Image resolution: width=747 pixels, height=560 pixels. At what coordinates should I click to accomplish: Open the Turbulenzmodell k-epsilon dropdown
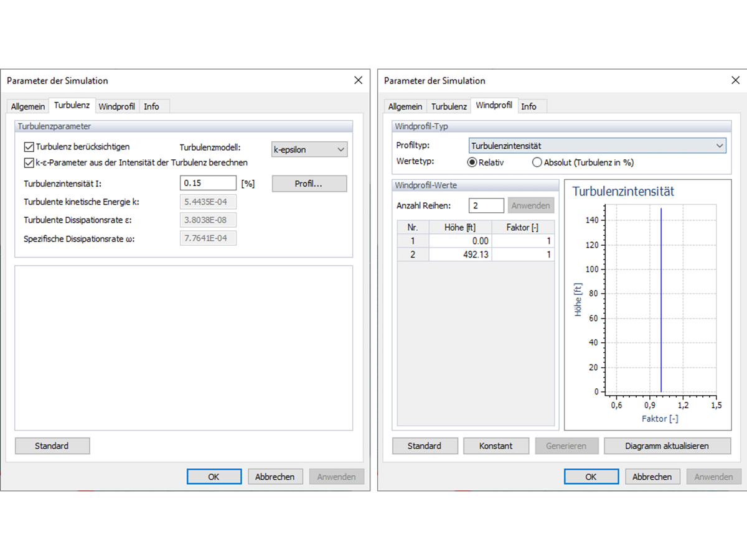(309, 149)
